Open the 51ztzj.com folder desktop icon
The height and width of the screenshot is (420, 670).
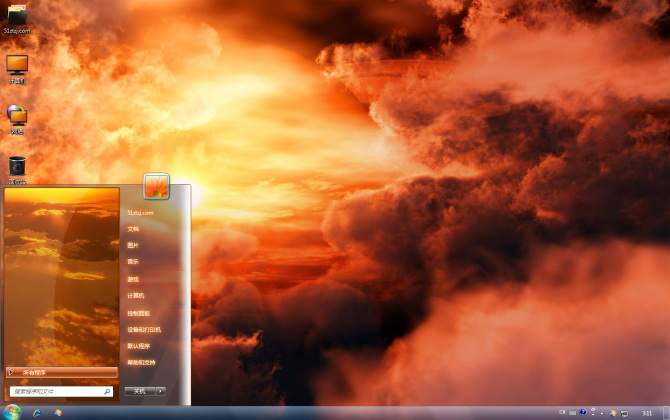pos(17,19)
